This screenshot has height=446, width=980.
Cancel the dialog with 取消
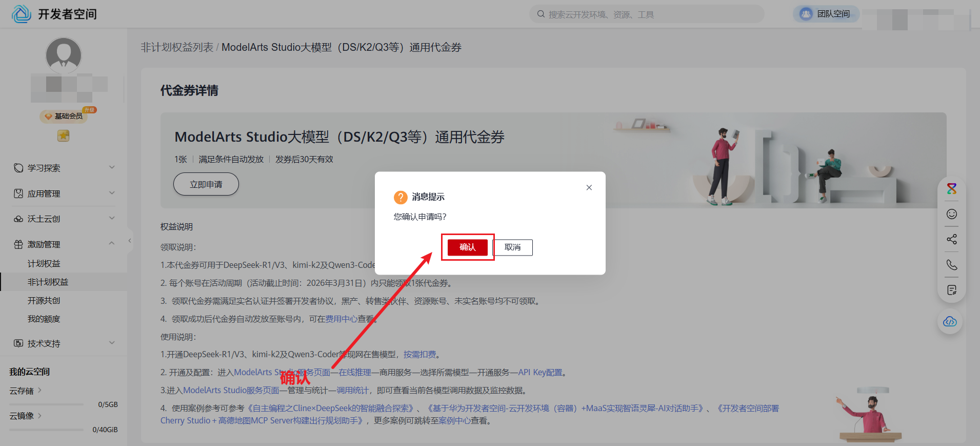[x=512, y=247]
